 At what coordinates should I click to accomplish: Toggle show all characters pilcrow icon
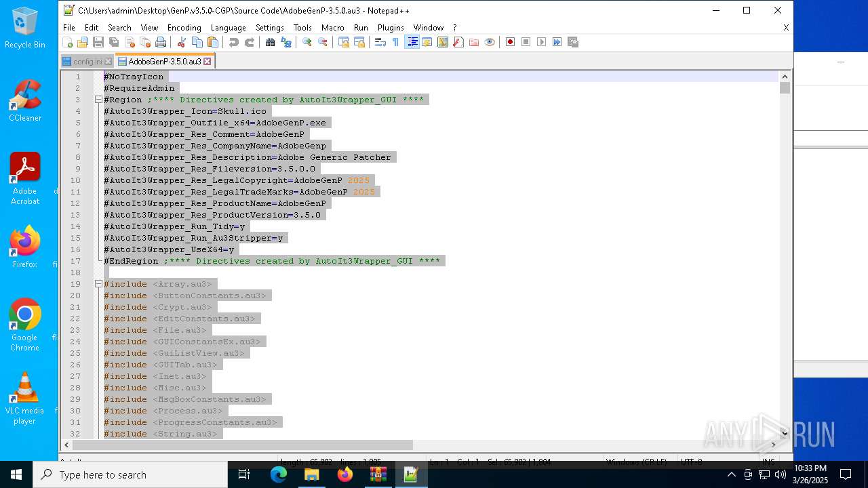[x=396, y=42]
